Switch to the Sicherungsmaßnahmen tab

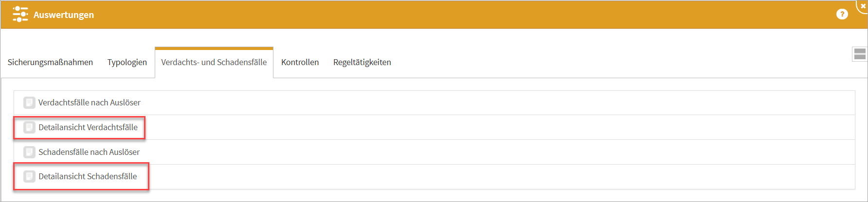(x=50, y=62)
